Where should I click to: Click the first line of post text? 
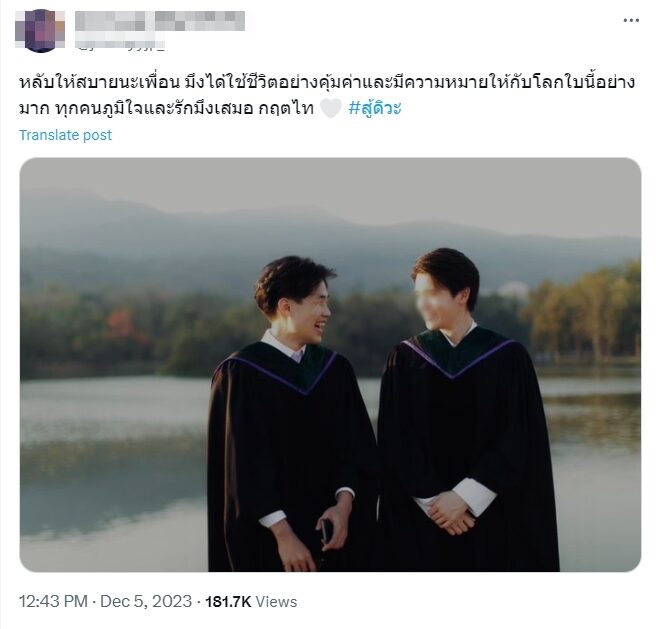coord(327,82)
